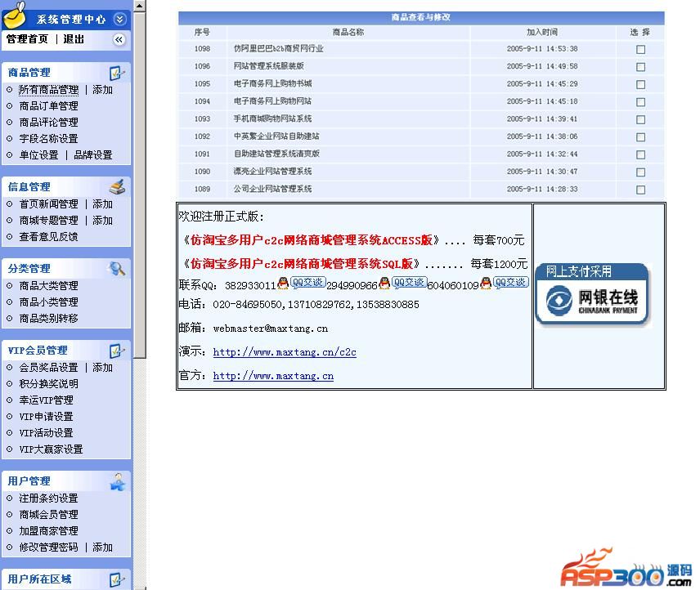Open 品牌设置 menu item

click(93, 155)
